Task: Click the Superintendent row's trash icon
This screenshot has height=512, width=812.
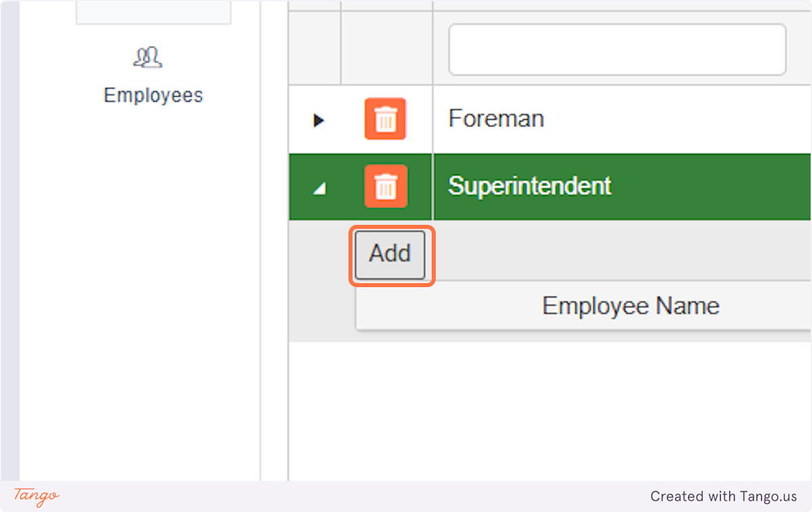Action: pos(385,186)
